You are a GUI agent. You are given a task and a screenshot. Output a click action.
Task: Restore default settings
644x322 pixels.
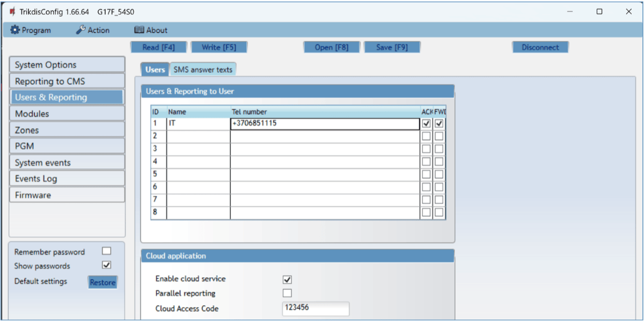click(103, 282)
